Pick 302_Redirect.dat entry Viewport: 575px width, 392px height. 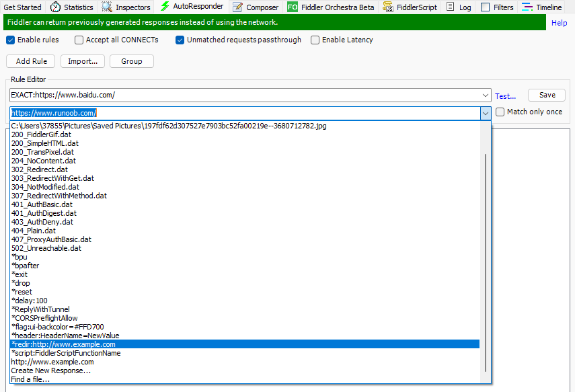[245, 170]
